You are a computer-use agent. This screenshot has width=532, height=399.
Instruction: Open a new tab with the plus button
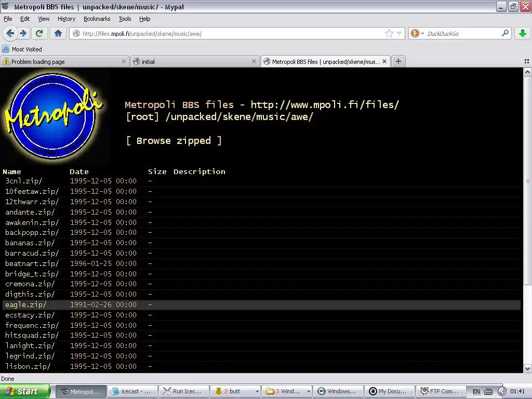(398, 61)
